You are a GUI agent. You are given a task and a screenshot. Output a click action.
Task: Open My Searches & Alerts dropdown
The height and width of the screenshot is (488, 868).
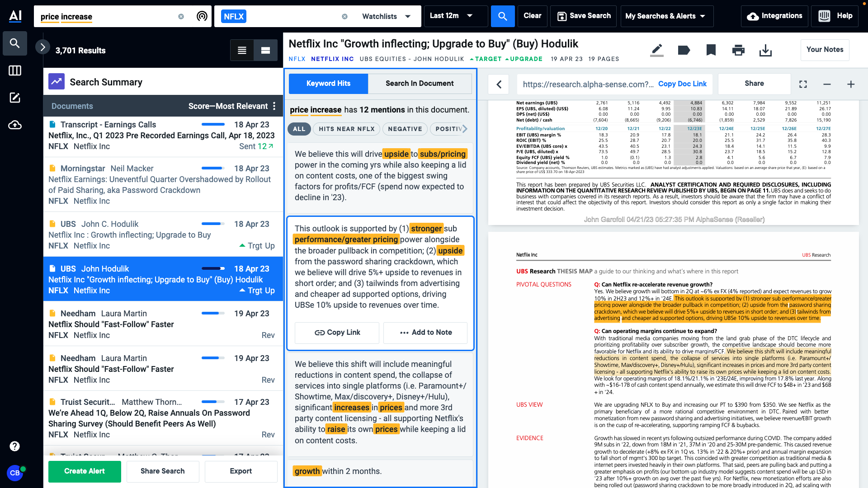point(667,16)
